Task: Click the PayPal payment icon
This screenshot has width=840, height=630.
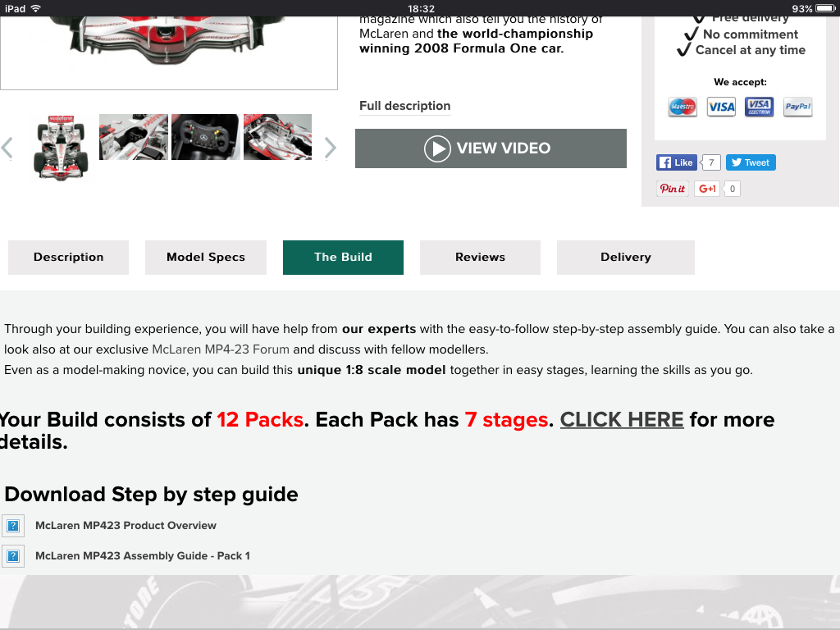Action: [x=797, y=107]
